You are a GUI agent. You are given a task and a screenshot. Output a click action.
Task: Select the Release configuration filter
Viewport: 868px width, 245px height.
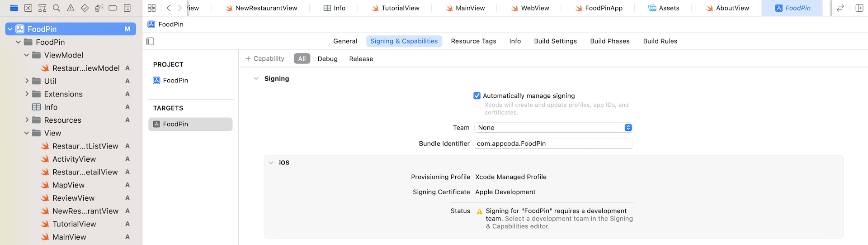(361, 59)
